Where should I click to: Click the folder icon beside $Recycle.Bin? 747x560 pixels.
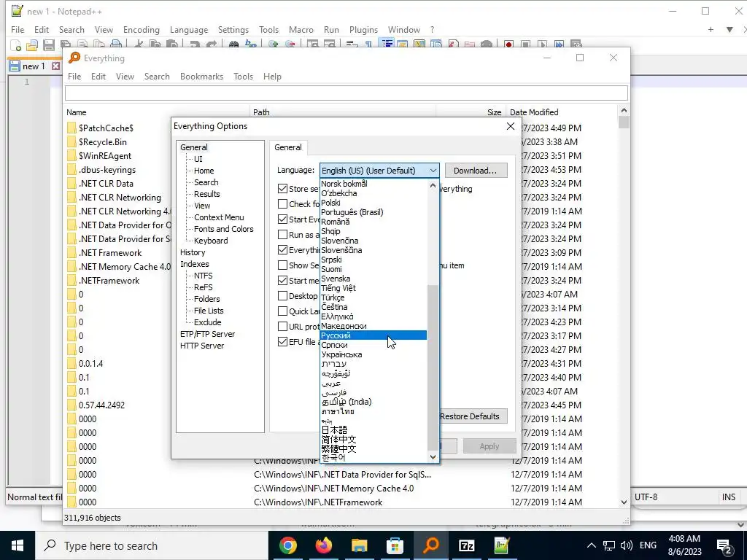point(71,141)
